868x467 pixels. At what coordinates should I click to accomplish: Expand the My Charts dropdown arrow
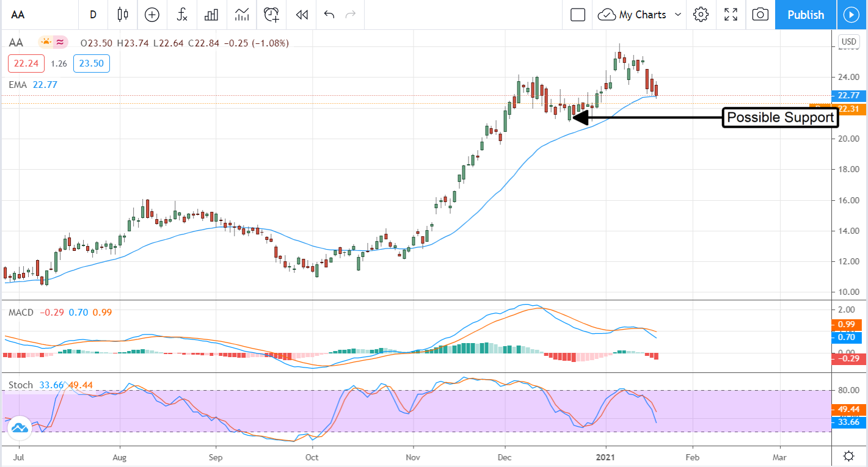pos(678,15)
